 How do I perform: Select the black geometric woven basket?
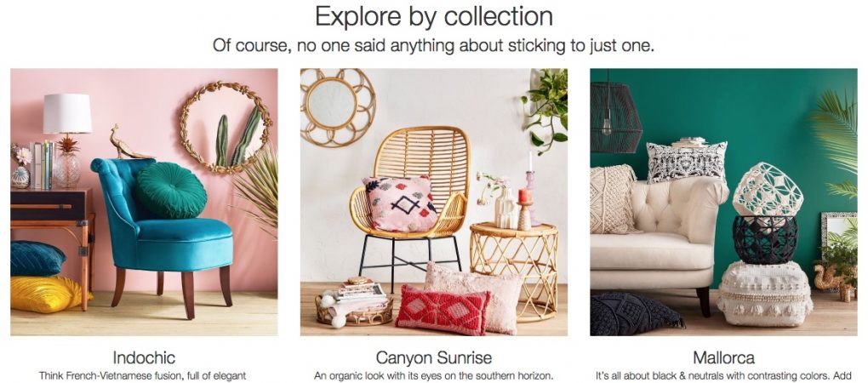pos(765,239)
